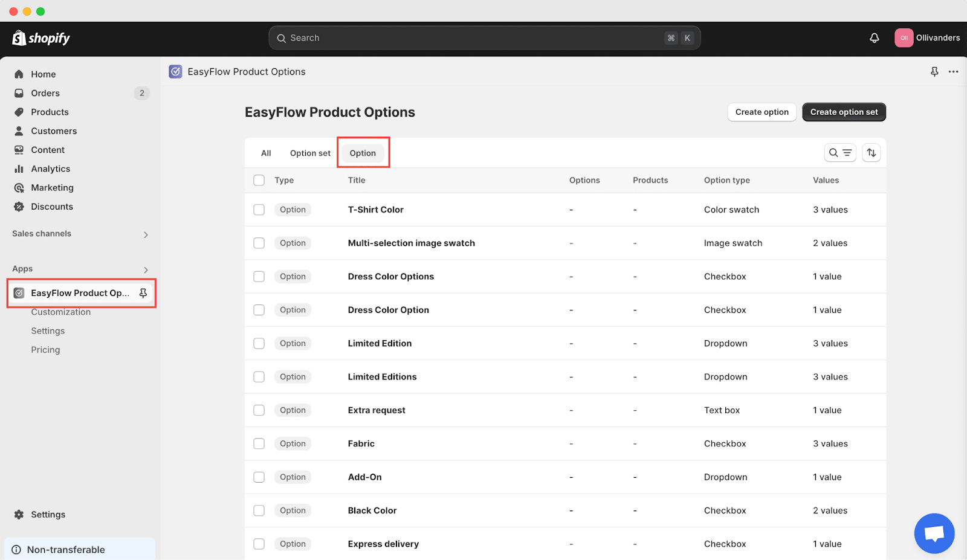Click the search magnifier icon in top bar
Viewport: 967px width, 560px height.
[x=281, y=38]
